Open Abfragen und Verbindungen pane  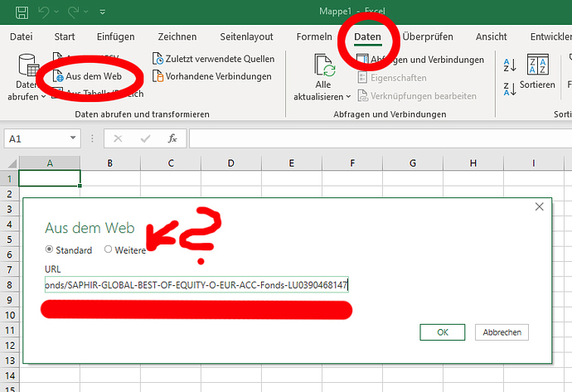click(420, 60)
